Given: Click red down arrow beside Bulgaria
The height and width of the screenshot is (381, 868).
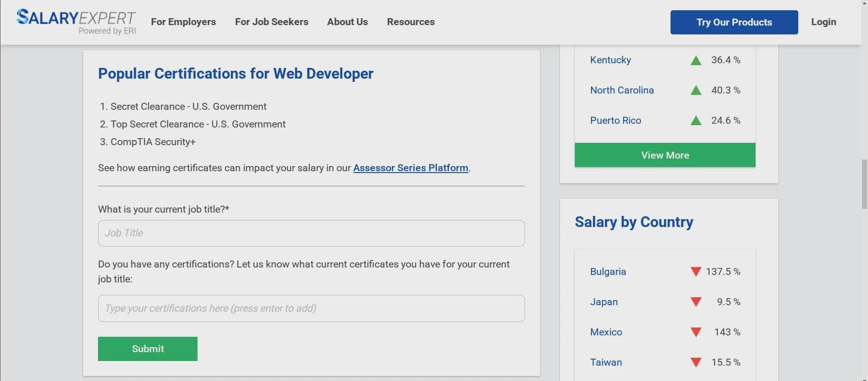Looking at the screenshot, I should 696,272.
